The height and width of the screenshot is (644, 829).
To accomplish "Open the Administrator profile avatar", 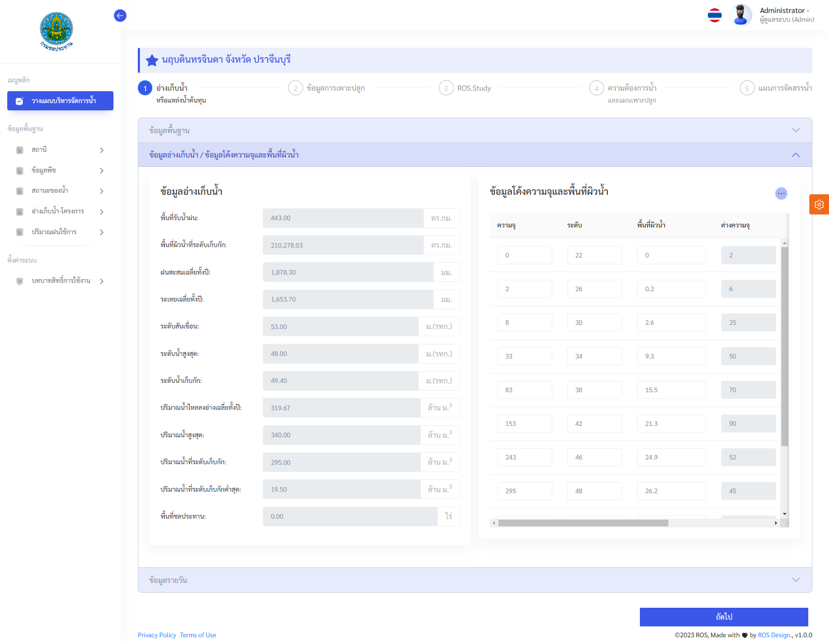I will click(740, 15).
